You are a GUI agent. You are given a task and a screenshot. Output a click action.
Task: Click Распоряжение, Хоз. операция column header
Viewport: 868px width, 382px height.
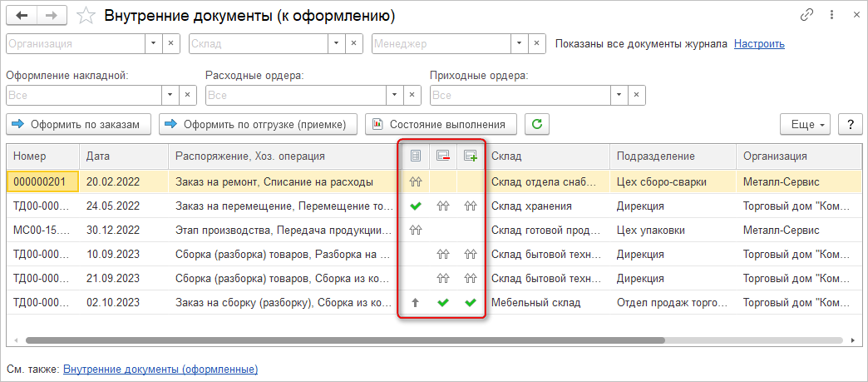tap(284, 156)
